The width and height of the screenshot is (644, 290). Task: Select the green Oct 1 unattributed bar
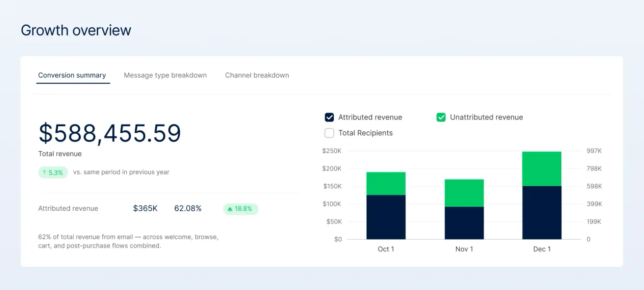[x=386, y=184]
